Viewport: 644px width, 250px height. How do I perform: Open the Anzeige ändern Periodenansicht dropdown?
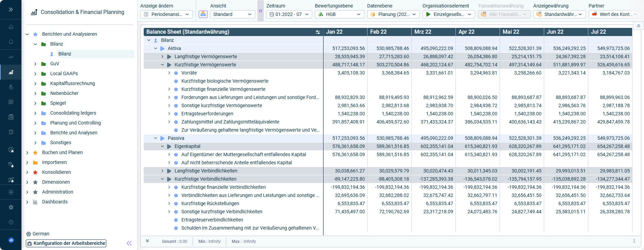(166, 14)
